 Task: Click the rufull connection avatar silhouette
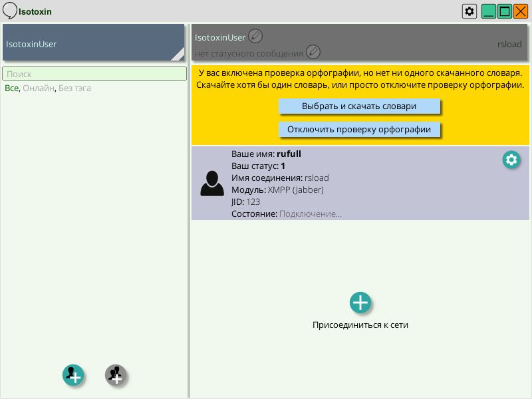[212, 184]
